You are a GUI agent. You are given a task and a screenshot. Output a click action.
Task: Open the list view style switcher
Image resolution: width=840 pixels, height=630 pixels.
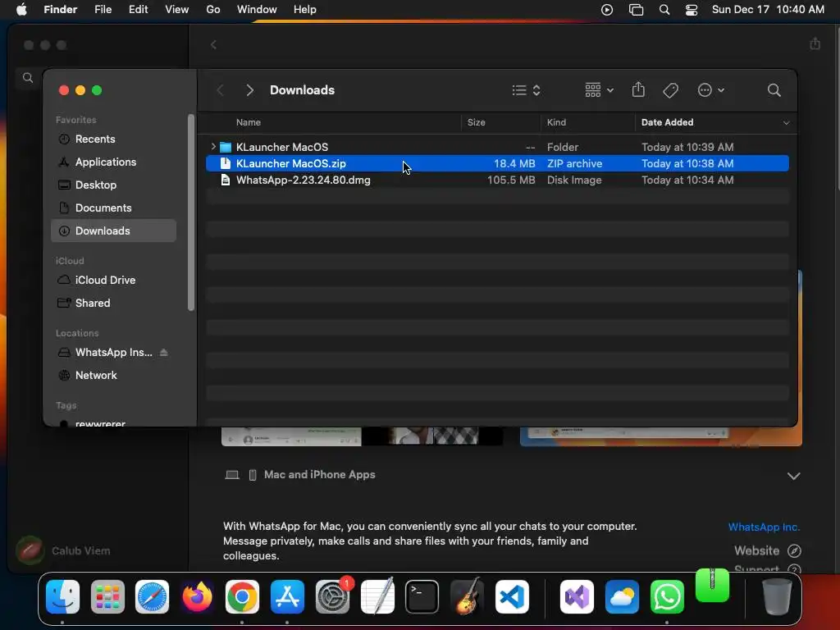[526, 90]
